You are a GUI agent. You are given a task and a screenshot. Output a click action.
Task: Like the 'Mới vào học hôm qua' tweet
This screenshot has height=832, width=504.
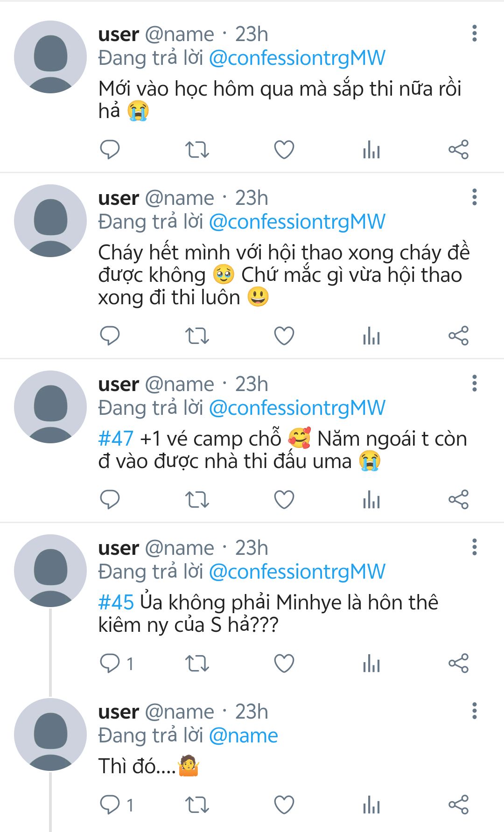(284, 150)
